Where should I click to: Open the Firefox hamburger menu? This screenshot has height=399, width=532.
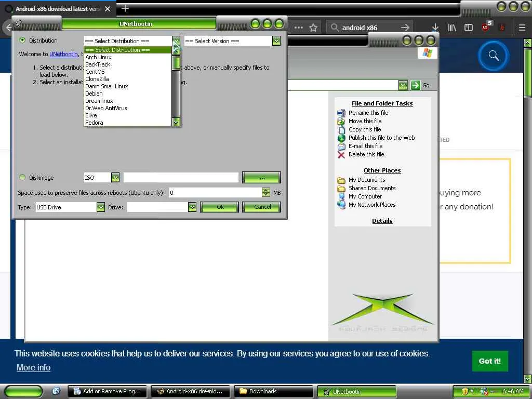pos(522,28)
